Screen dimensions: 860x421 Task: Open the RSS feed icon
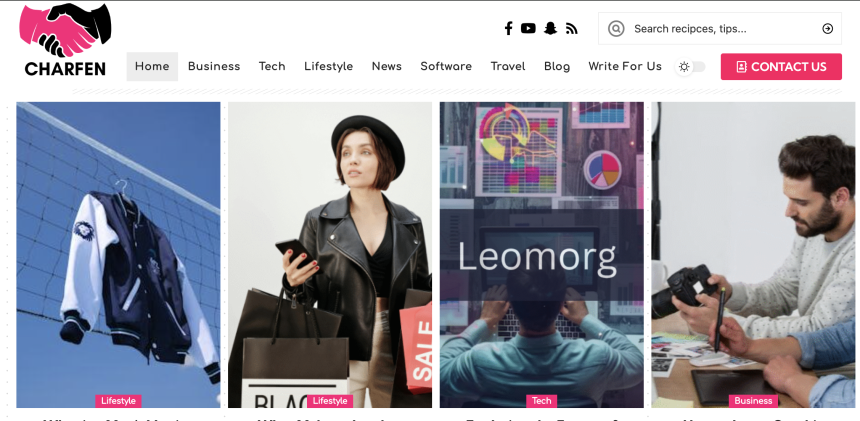[x=572, y=29]
